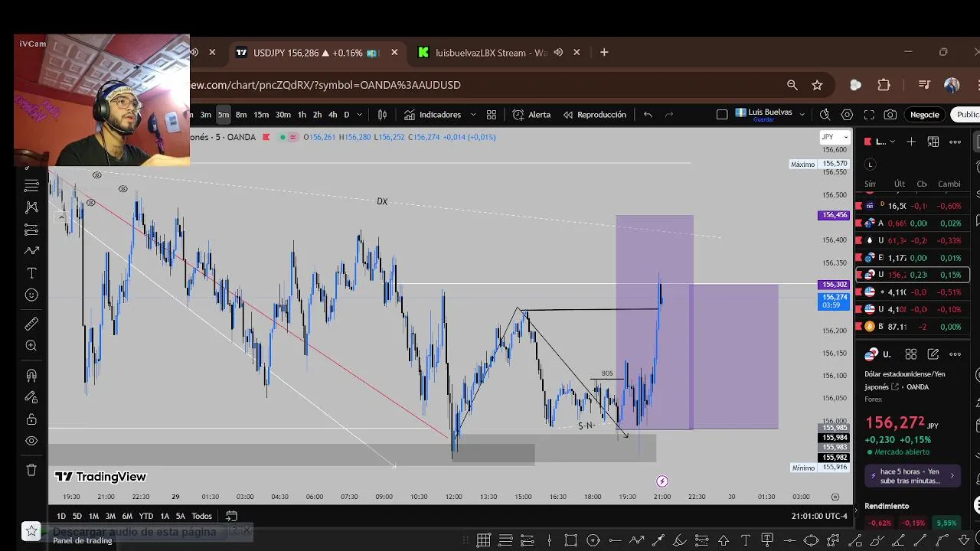Open symbol details grid icon
The height and width of the screenshot is (551, 980).
(911, 354)
